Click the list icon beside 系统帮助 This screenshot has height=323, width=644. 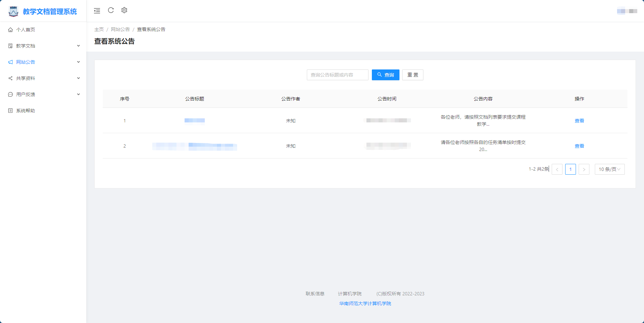click(10, 111)
